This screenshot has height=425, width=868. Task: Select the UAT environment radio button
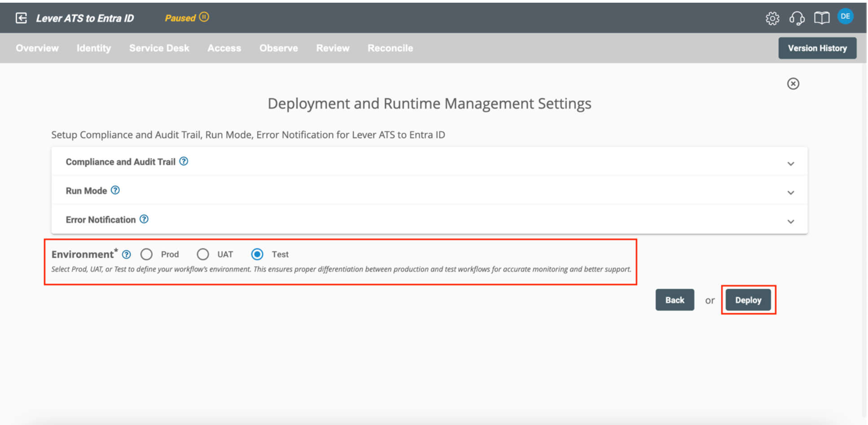pos(203,255)
